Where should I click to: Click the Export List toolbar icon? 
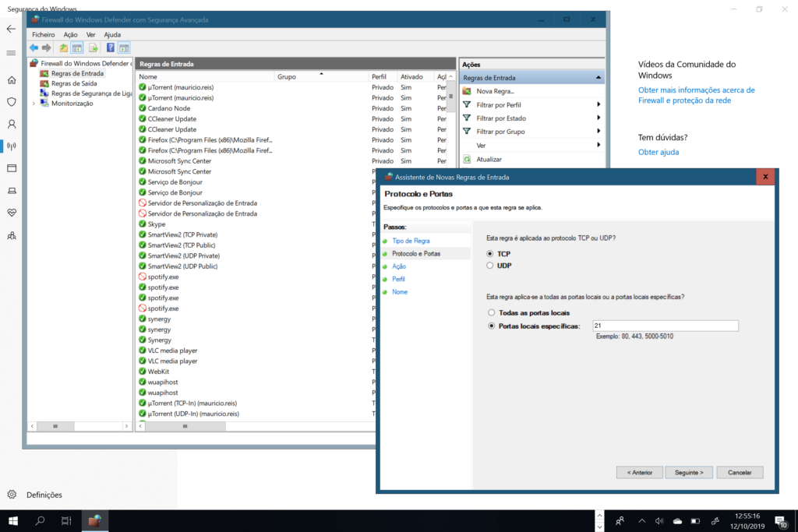[94, 48]
